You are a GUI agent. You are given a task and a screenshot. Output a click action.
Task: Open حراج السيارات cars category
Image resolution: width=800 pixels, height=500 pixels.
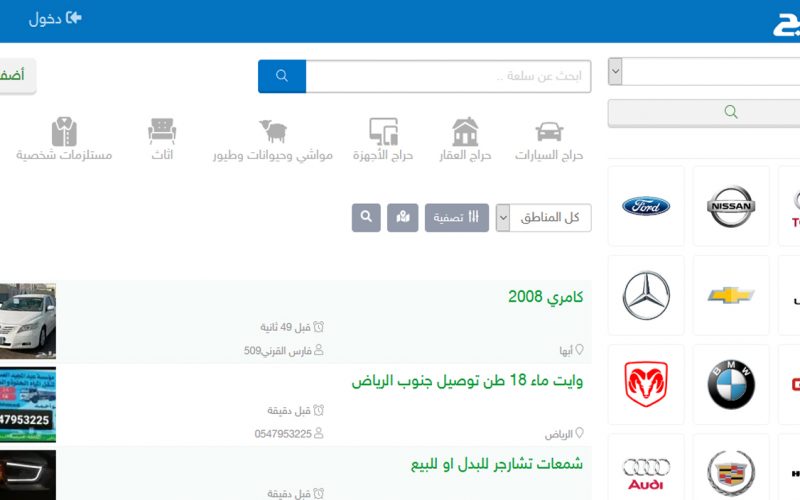coord(549,141)
